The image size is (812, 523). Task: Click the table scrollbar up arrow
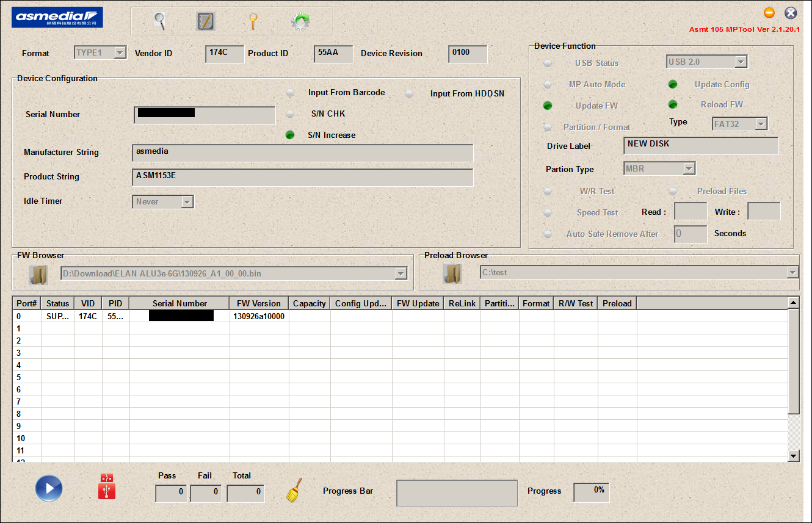[793, 303]
